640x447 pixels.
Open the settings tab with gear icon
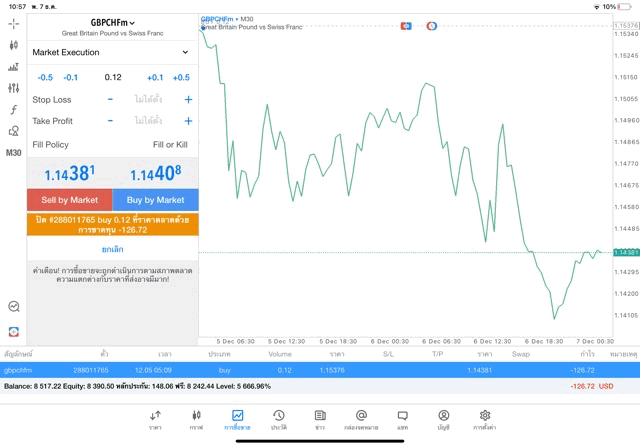click(485, 420)
